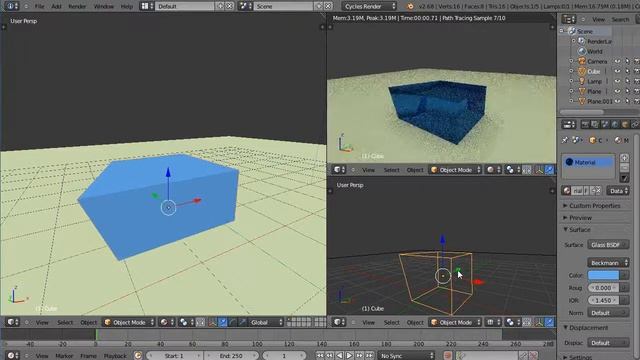
Task: Click the Start: 1 frame field
Action: point(175,356)
